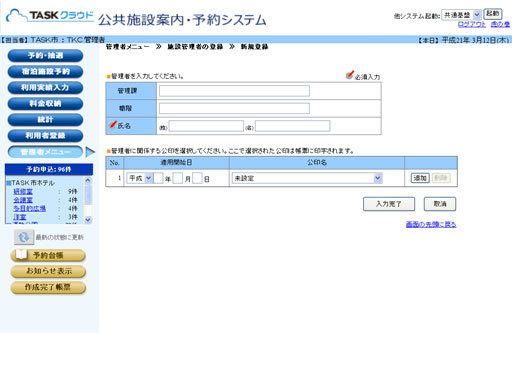The width and height of the screenshot is (512, 384).
Task: Open the 予約台帳 button
Action: click(48, 256)
